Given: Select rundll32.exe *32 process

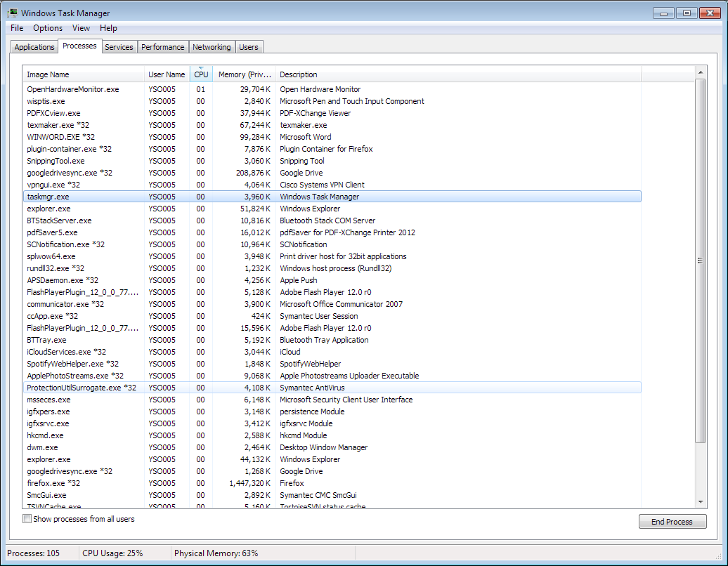Looking at the screenshot, I should (x=332, y=268).
